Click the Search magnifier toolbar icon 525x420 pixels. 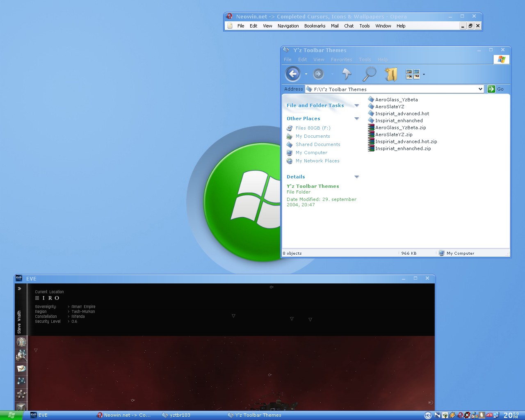click(x=370, y=74)
